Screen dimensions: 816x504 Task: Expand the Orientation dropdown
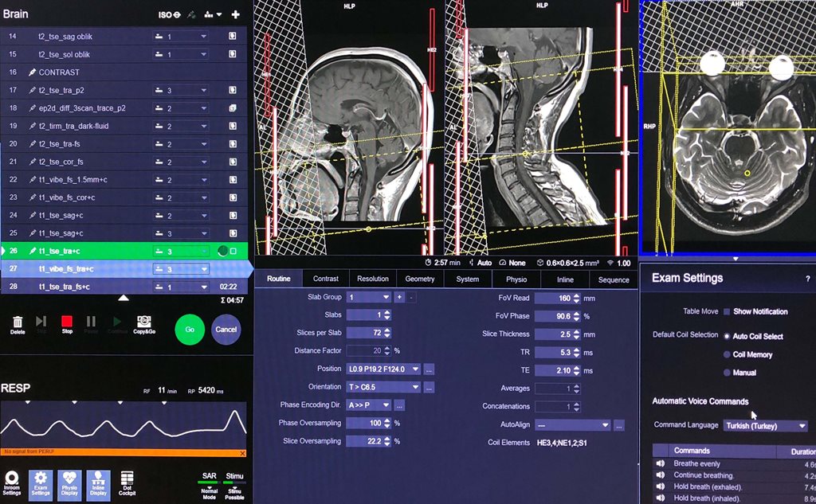[382, 388]
